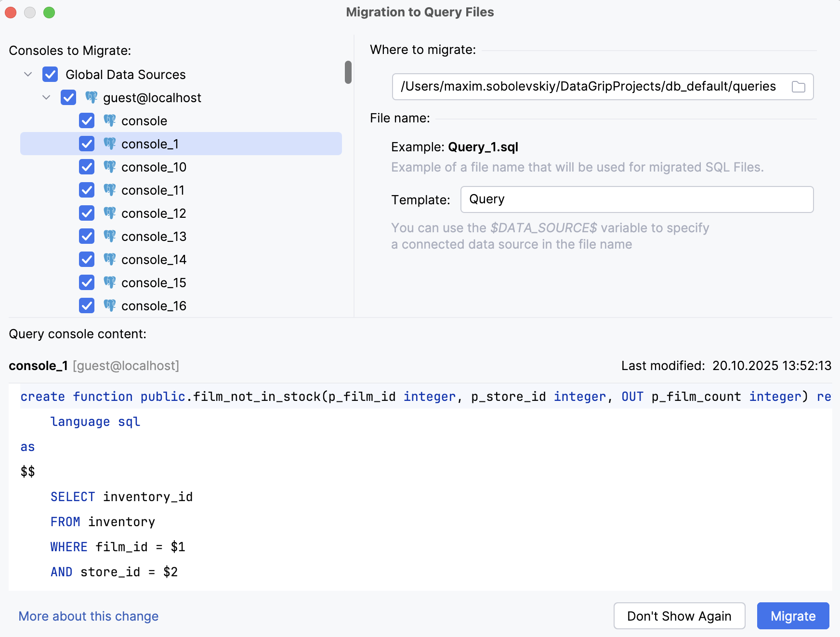The width and height of the screenshot is (840, 637).
Task: Click the PostgreSQL icon beside console_1
Action: coord(110,144)
